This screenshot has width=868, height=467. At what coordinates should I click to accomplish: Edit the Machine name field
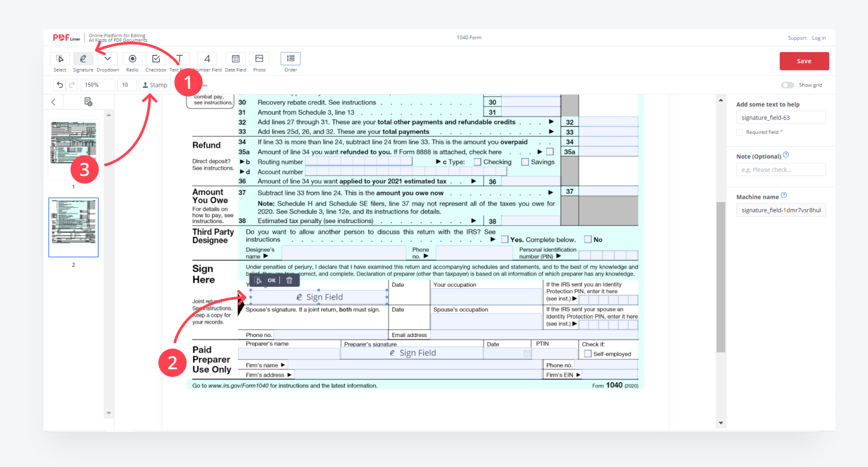[781, 210]
